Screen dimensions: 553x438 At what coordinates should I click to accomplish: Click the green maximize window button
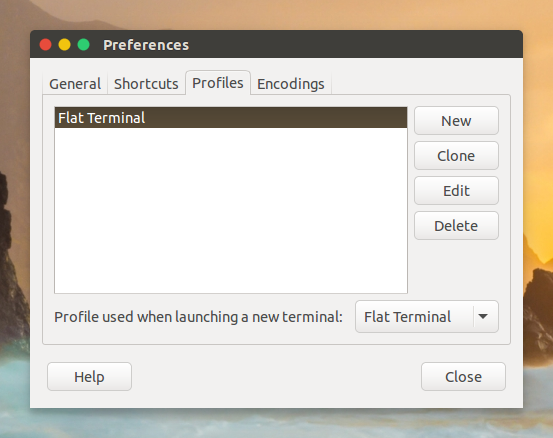84,45
